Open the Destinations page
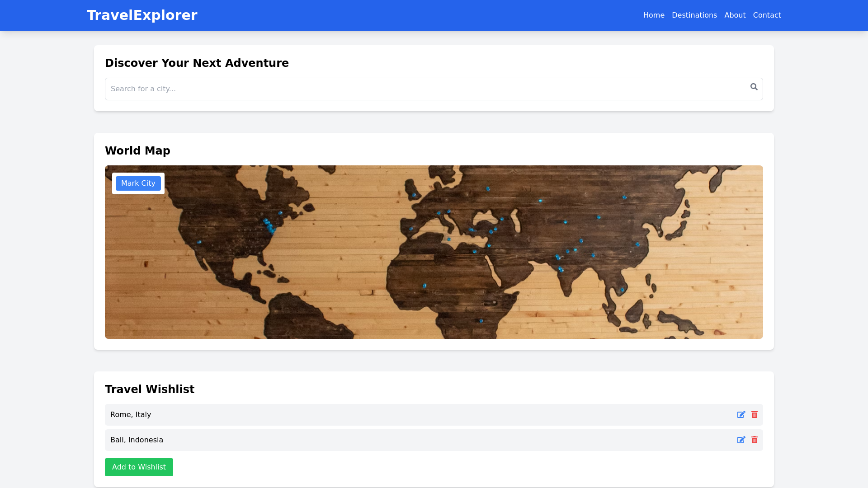This screenshot has height=488, width=868. pos(694,15)
